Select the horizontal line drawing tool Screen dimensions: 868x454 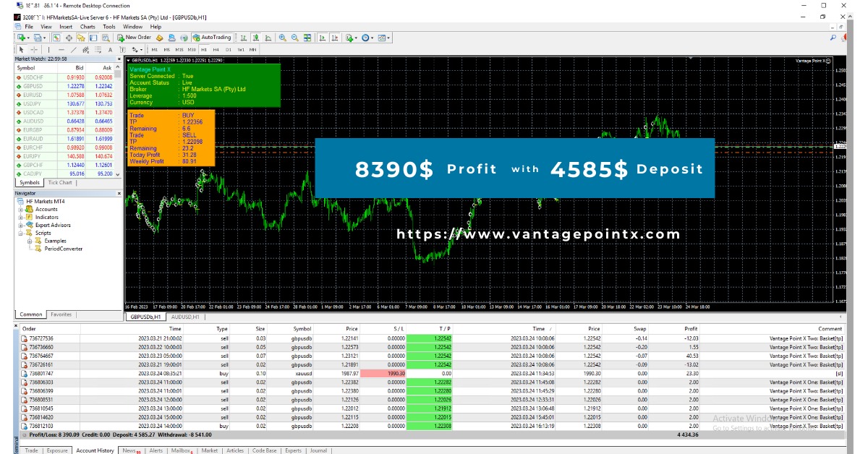[63, 50]
